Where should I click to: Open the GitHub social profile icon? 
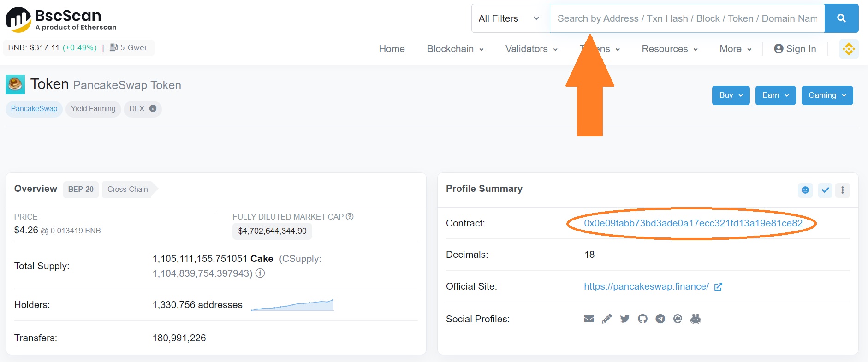coord(642,319)
